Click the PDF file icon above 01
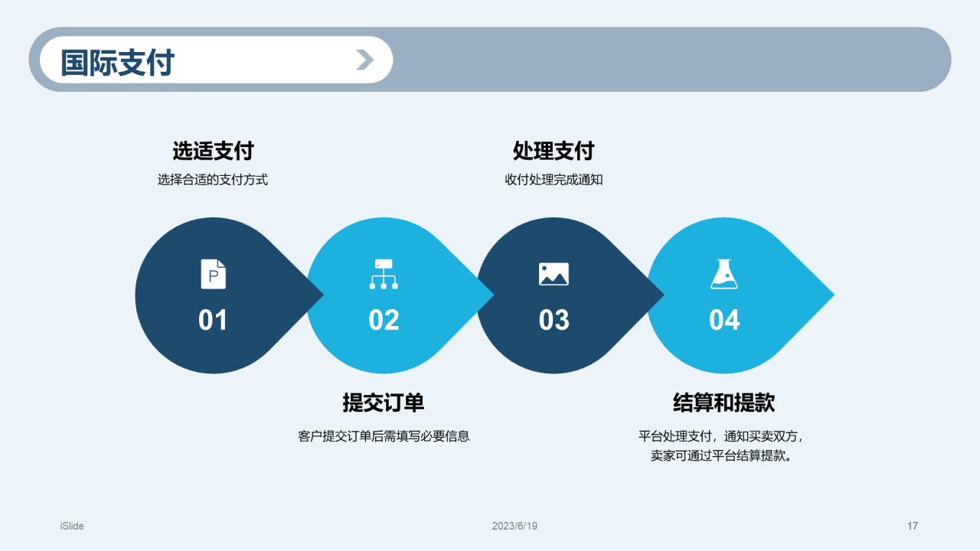Image resolution: width=980 pixels, height=551 pixels. click(x=214, y=274)
